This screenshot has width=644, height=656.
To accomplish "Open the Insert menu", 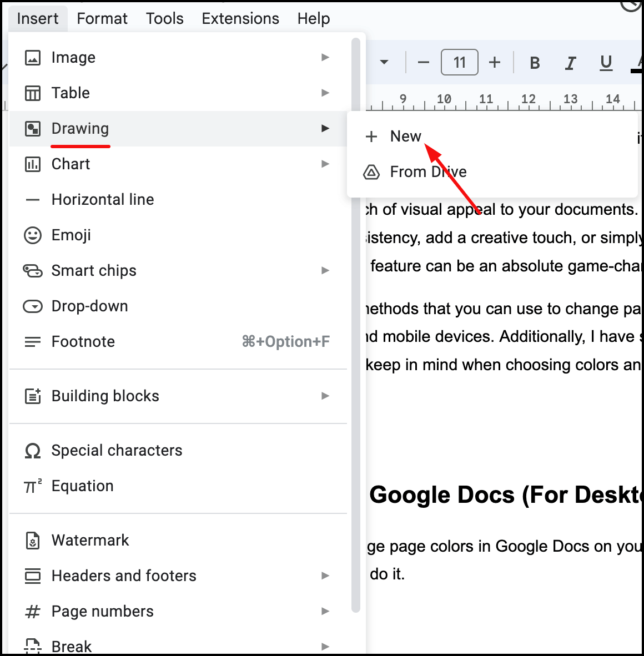I will tap(38, 19).
